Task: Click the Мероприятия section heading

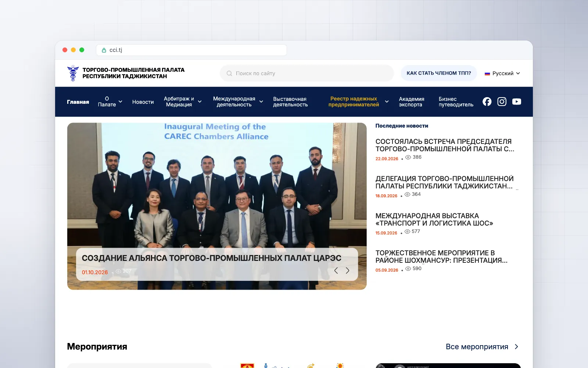Action: pyautogui.click(x=97, y=347)
